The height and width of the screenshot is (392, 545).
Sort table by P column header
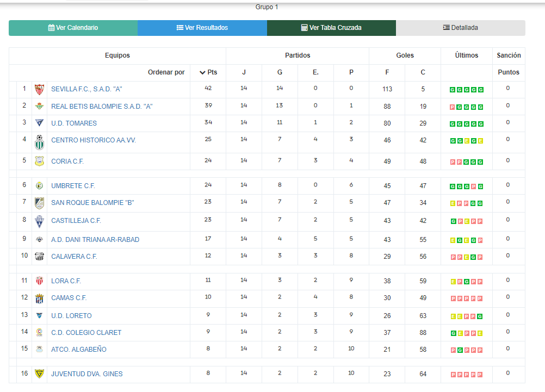point(351,72)
